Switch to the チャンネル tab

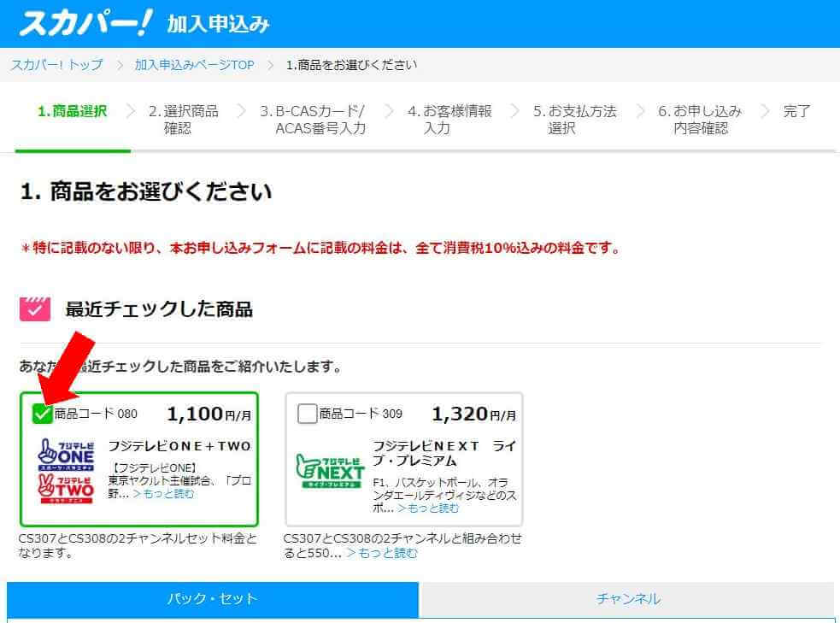point(628,599)
